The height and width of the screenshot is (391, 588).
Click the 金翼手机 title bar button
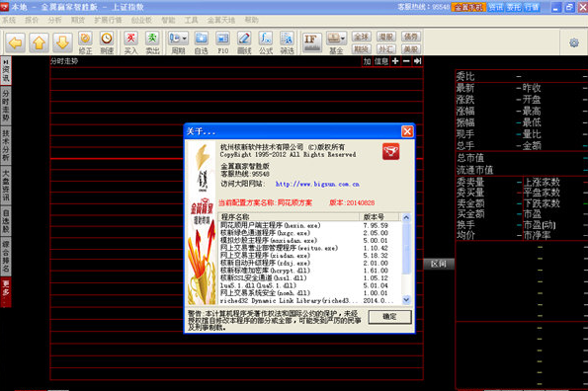(468, 7)
